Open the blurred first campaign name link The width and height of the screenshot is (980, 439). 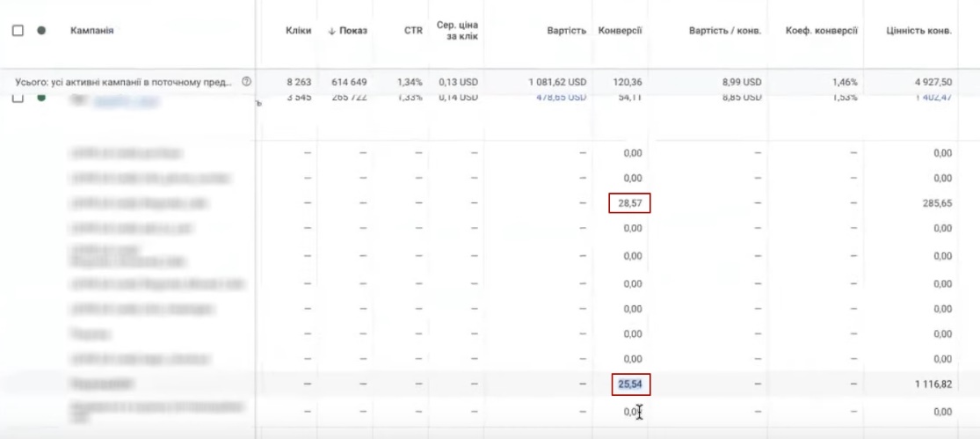[118, 100]
